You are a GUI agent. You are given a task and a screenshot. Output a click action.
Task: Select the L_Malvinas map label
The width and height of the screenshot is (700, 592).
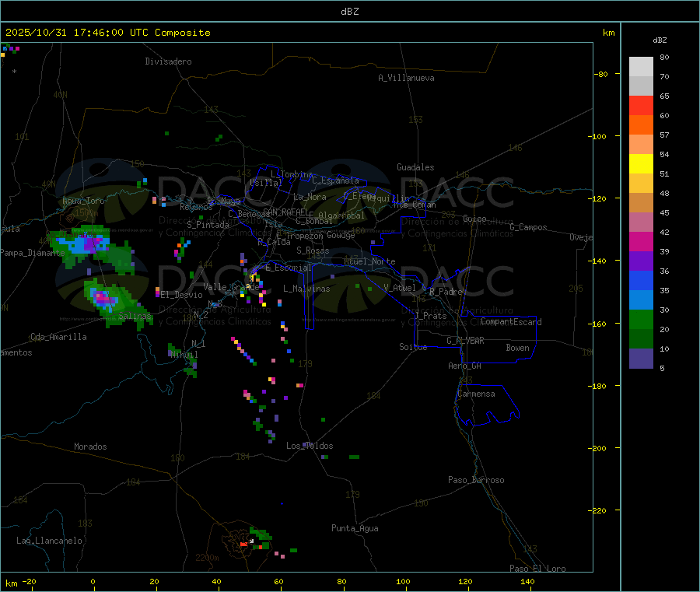306,289
